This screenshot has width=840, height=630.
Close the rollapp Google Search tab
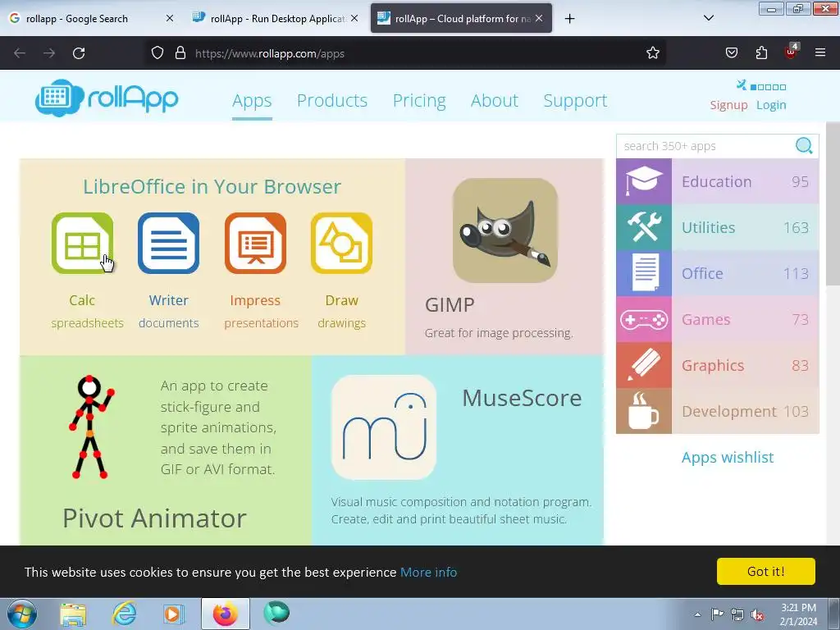pyautogui.click(x=169, y=18)
